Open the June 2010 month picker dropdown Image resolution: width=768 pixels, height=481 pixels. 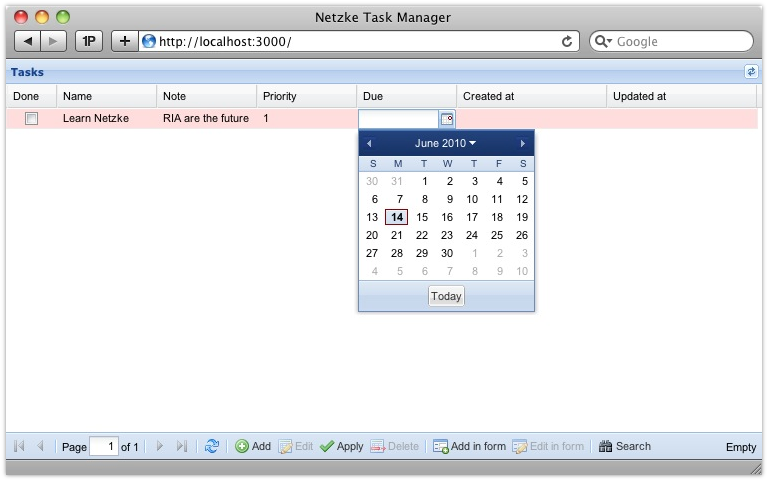445,143
